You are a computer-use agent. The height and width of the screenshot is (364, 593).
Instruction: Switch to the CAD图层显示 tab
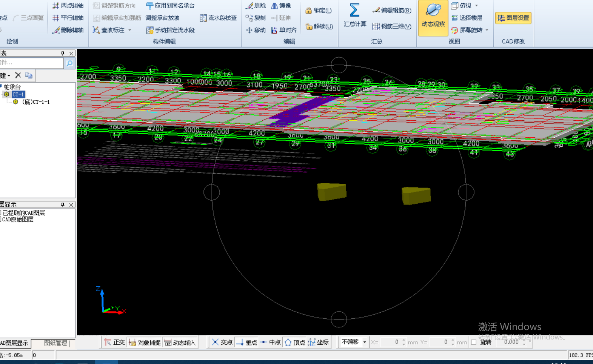click(x=15, y=343)
